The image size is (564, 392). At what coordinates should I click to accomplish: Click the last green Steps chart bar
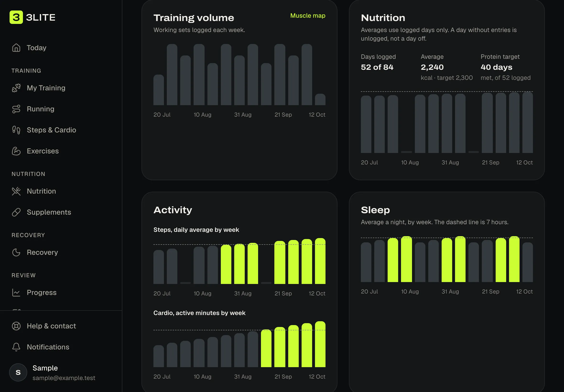click(x=320, y=261)
